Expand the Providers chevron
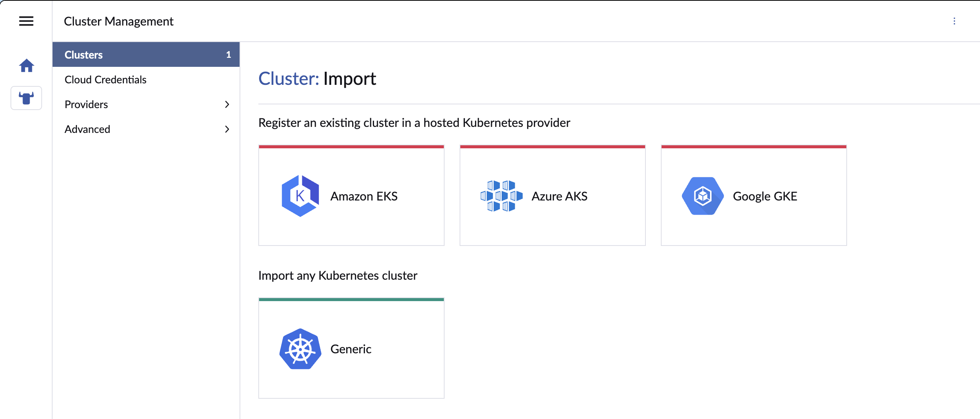 pyautogui.click(x=227, y=104)
